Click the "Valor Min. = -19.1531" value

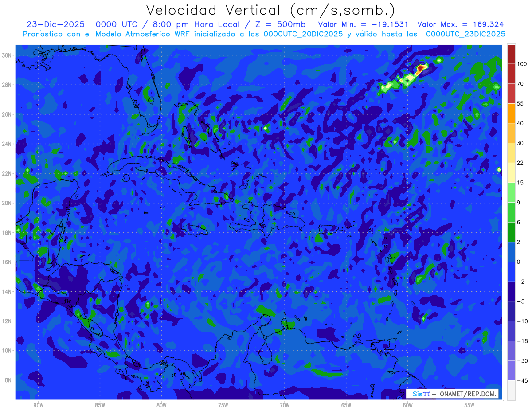tap(364, 25)
